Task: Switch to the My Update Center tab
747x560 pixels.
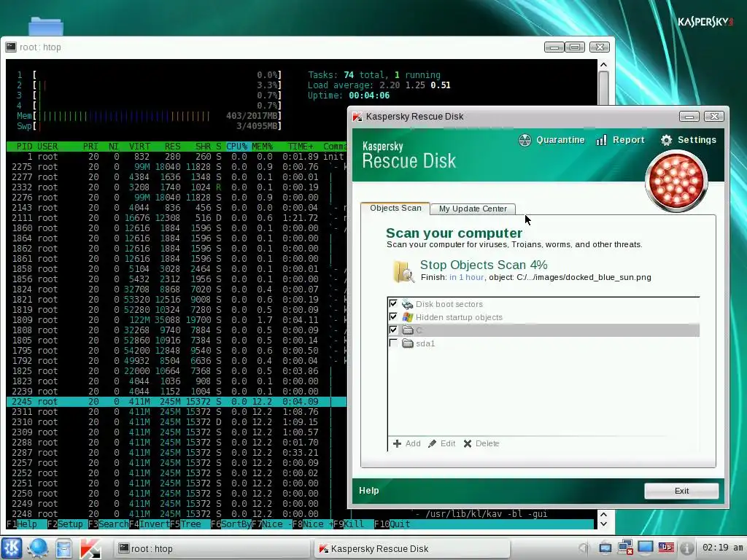Action: (x=473, y=209)
